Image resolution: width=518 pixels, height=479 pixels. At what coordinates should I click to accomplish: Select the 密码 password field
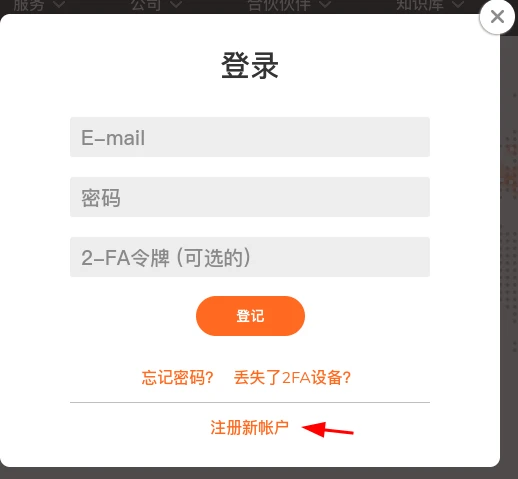pyautogui.click(x=250, y=197)
